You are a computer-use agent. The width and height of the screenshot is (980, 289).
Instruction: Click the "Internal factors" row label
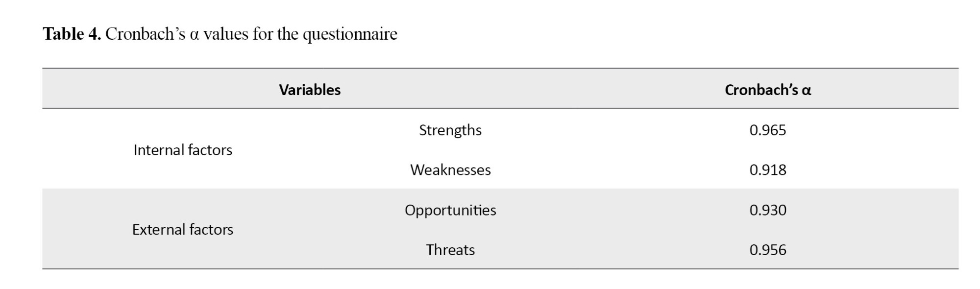click(x=183, y=150)
